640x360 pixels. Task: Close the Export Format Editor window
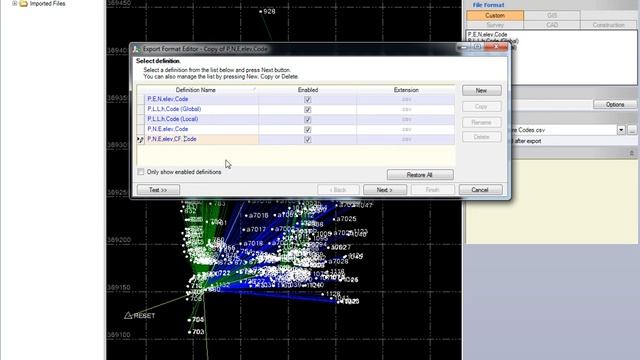[496, 47]
